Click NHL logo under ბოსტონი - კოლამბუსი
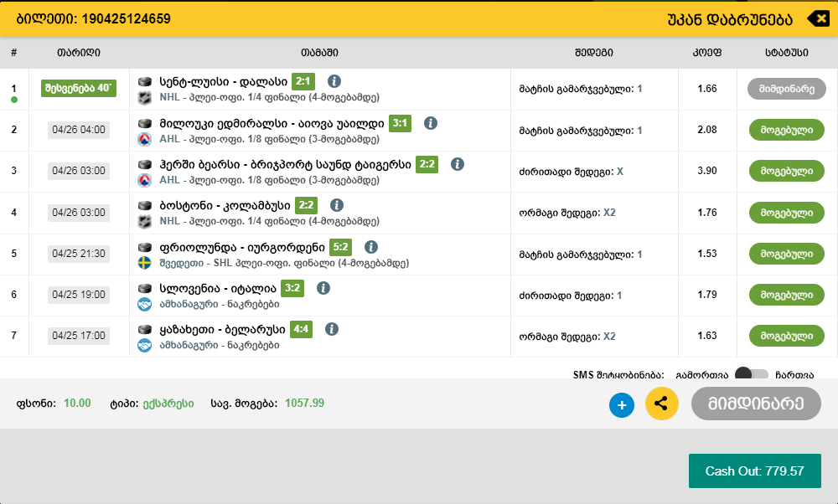838x504 pixels. click(145, 222)
